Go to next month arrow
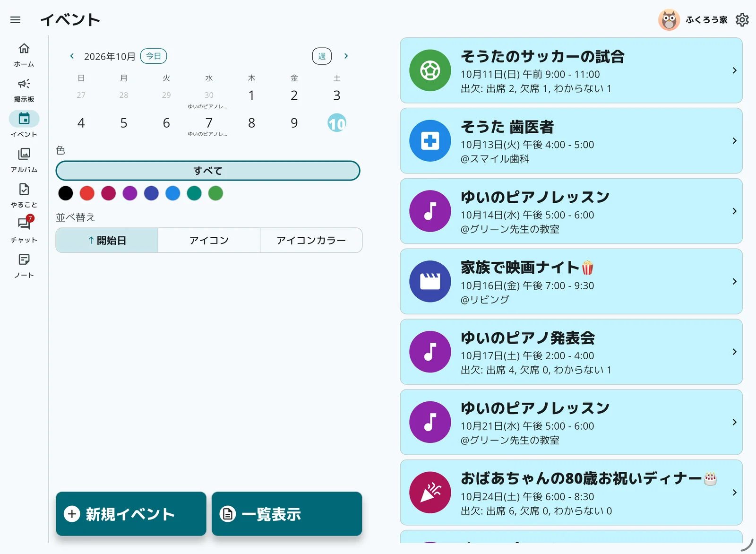Viewport: 756px width, 554px height. pyautogui.click(x=346, y=56)
